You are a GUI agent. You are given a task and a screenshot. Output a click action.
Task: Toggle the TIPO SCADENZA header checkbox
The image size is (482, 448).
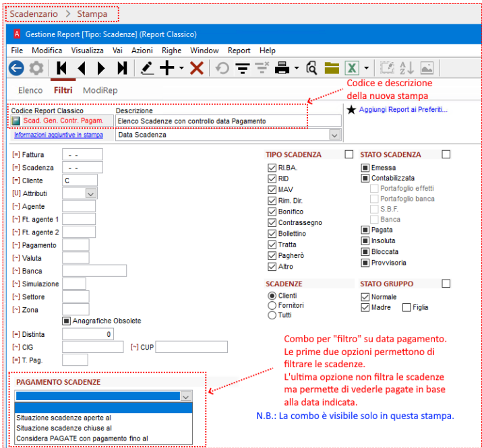[349, 154]
